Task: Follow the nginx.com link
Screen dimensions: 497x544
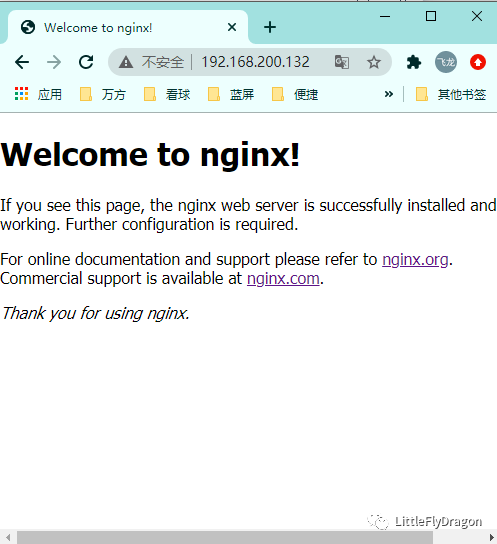Action: click(x=283, y=279)
